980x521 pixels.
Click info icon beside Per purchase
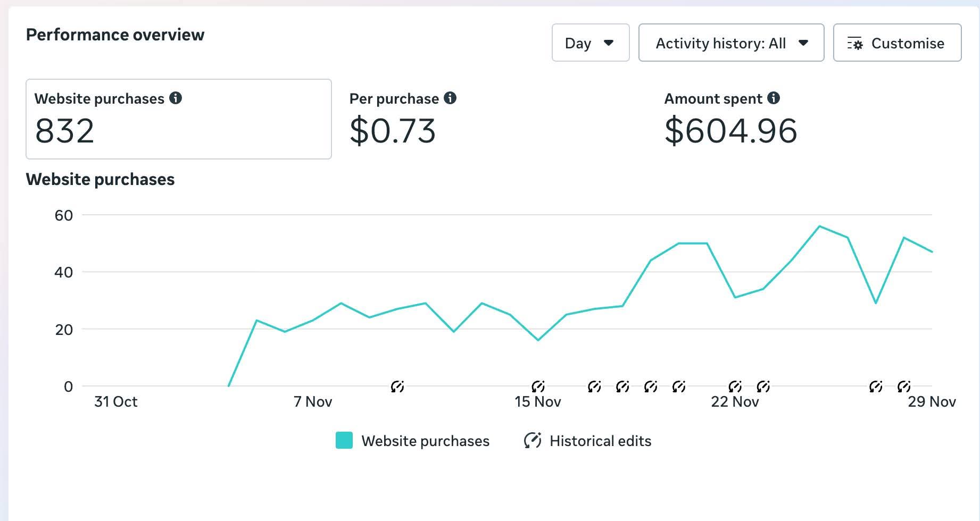pos(450,98)
